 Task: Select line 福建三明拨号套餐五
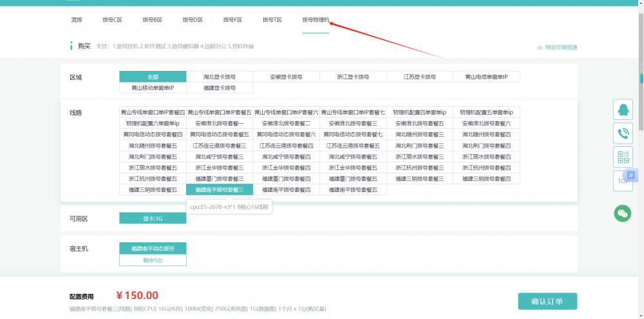click(x=153, y=190)
